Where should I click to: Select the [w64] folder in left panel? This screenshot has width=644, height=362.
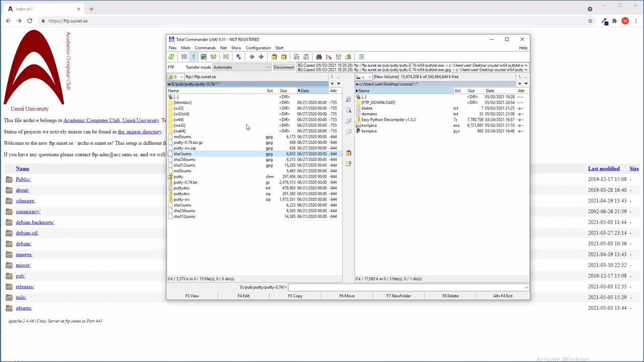[x=179, y=120]
